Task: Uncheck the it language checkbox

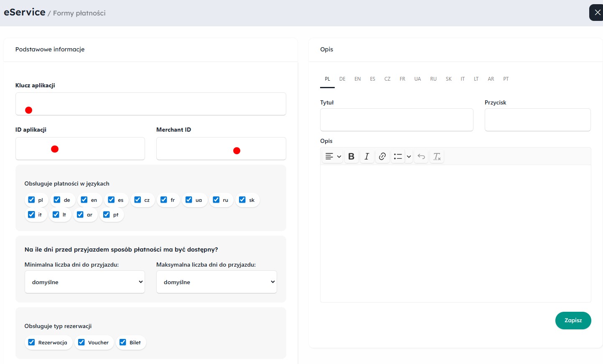Action: tap(31, 214)
